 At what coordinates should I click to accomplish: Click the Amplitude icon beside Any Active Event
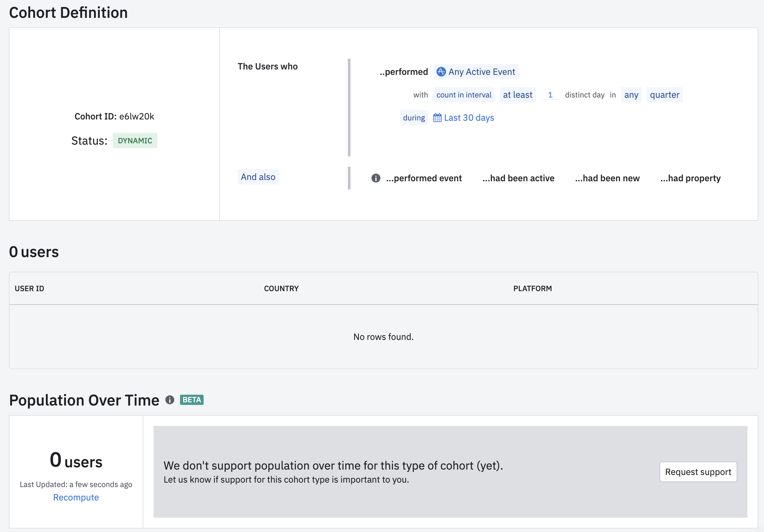coord(441,72)
